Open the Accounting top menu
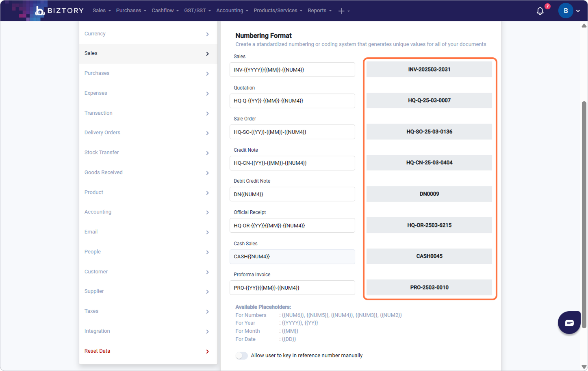Image resolution: width=588 pixels, height=371 pixels. point(232,11)
